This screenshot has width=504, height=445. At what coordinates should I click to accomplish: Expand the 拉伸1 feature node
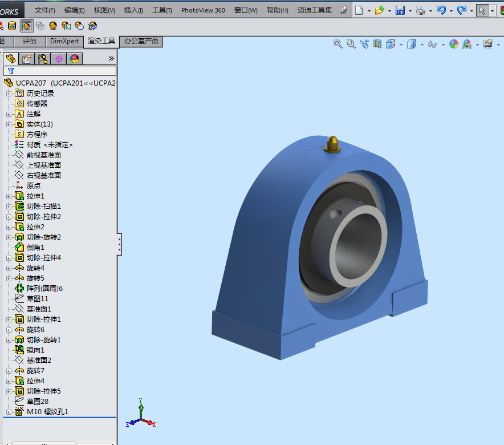[9, 196]
